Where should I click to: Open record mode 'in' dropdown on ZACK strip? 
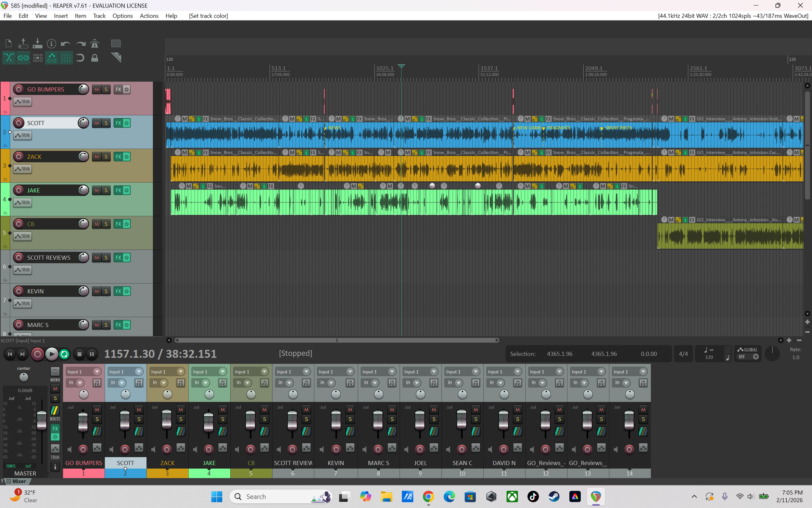click(x=160, y=383)
